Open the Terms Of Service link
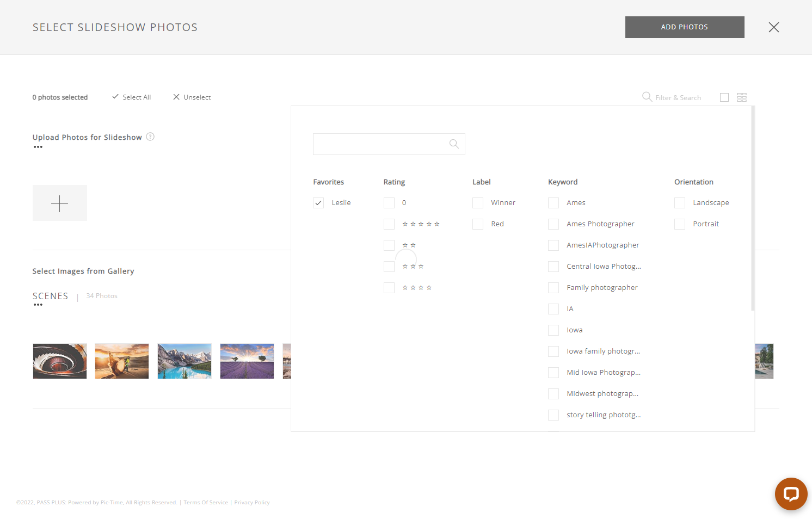The width and height of the screenshot is (812, 519). 206,503
